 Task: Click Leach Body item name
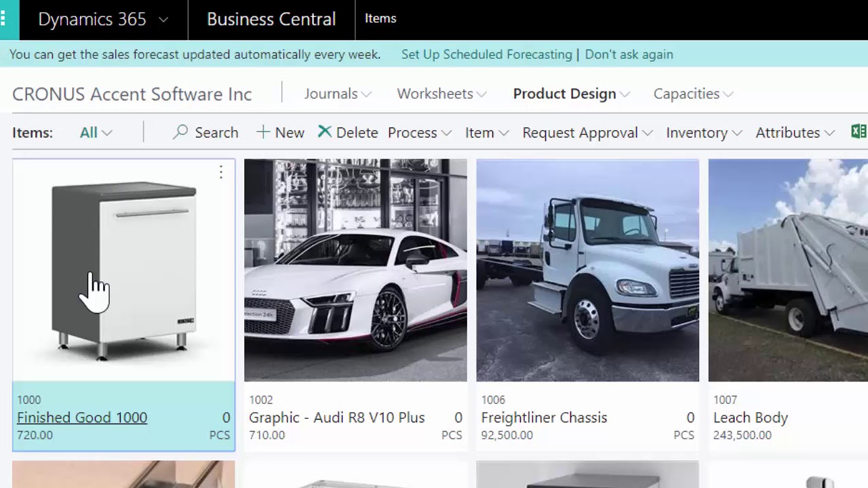point(750,418)
